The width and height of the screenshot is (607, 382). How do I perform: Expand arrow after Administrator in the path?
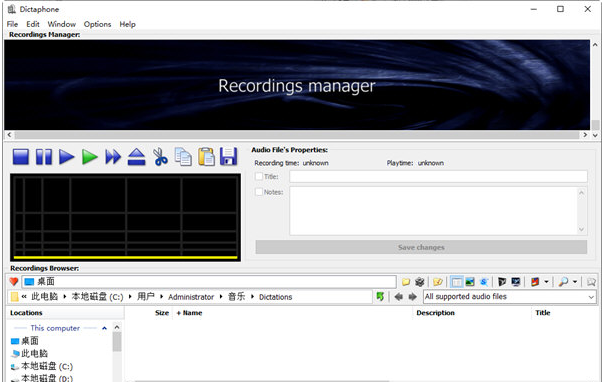point(221,297)
